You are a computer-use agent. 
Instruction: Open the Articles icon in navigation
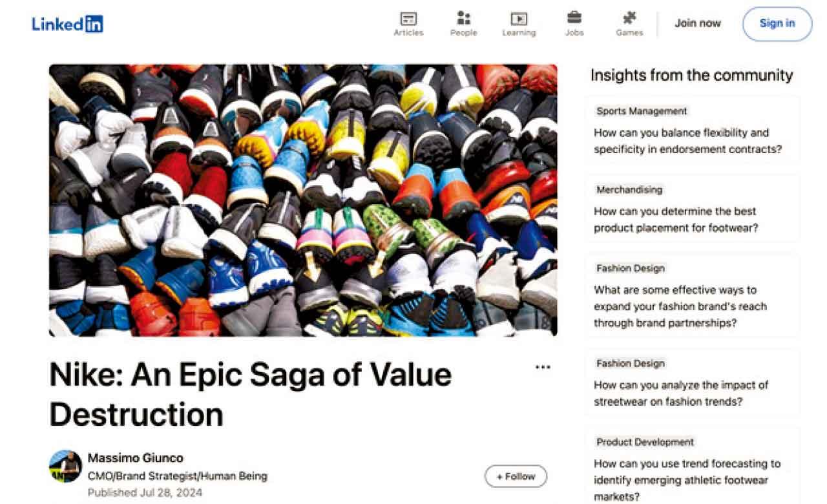pos(408,19)
